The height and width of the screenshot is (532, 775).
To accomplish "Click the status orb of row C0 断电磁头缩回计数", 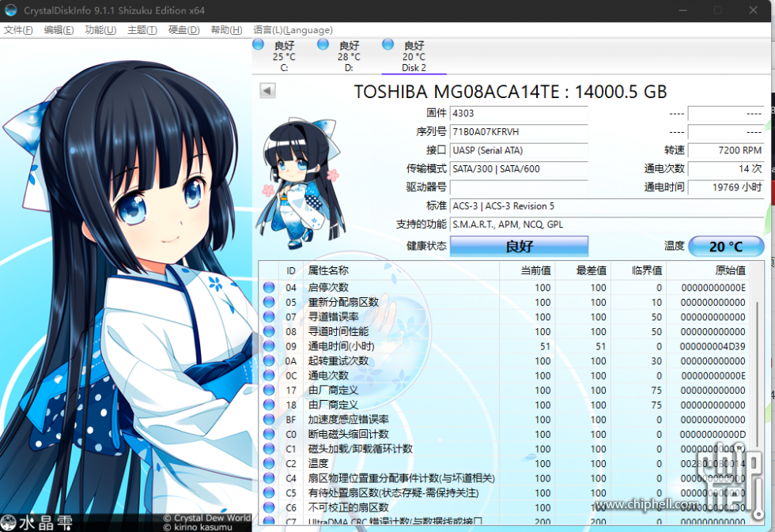I will 269,434.
